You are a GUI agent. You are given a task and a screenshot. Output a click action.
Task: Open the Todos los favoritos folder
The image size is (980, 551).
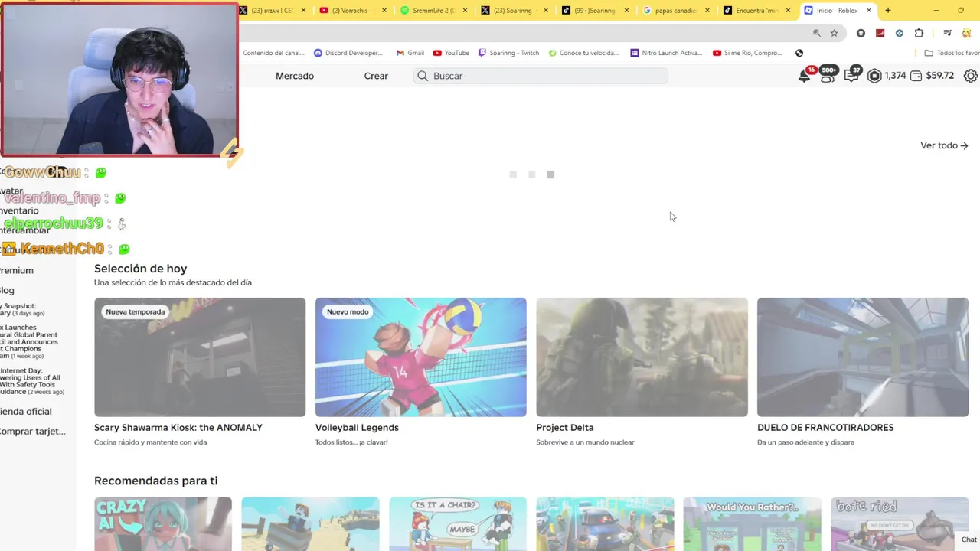[952, 53]
